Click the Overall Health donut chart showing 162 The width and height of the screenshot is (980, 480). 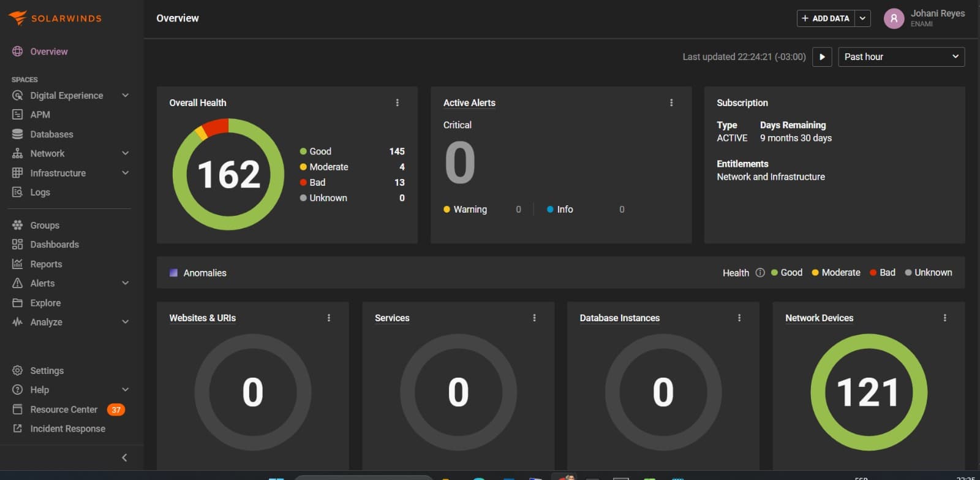click(x=228, y=174)
